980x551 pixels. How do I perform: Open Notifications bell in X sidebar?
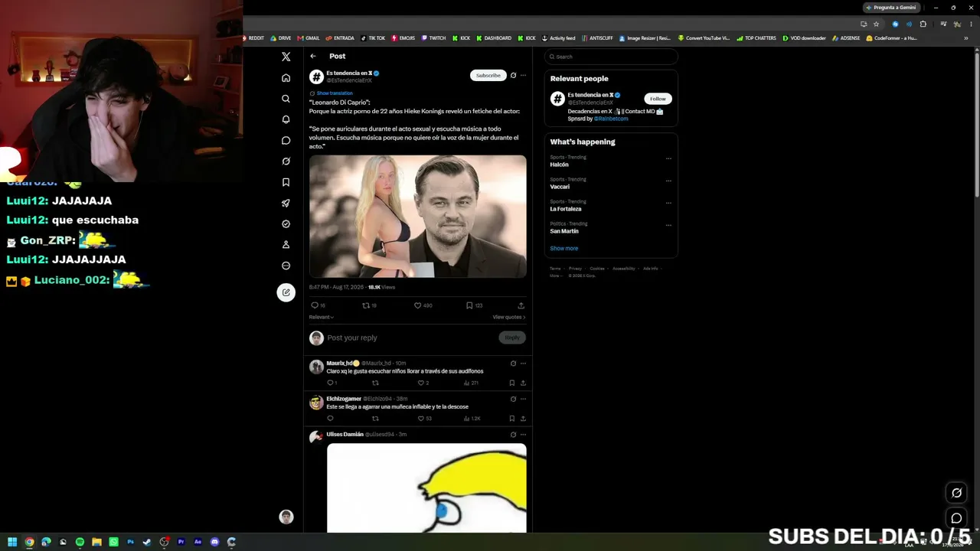(286, 119)
